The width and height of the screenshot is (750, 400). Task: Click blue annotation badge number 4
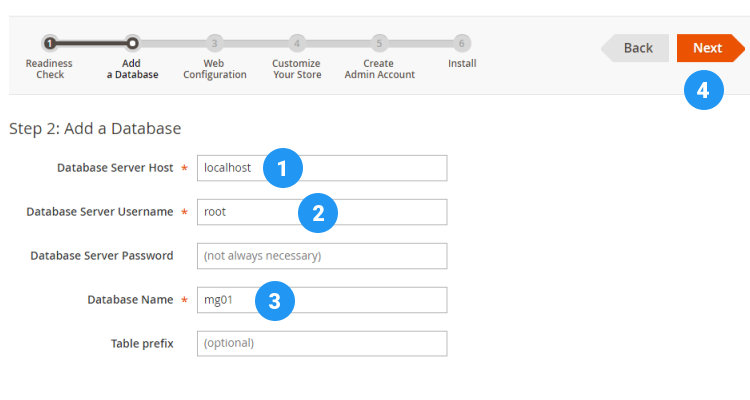click(703, 90)
